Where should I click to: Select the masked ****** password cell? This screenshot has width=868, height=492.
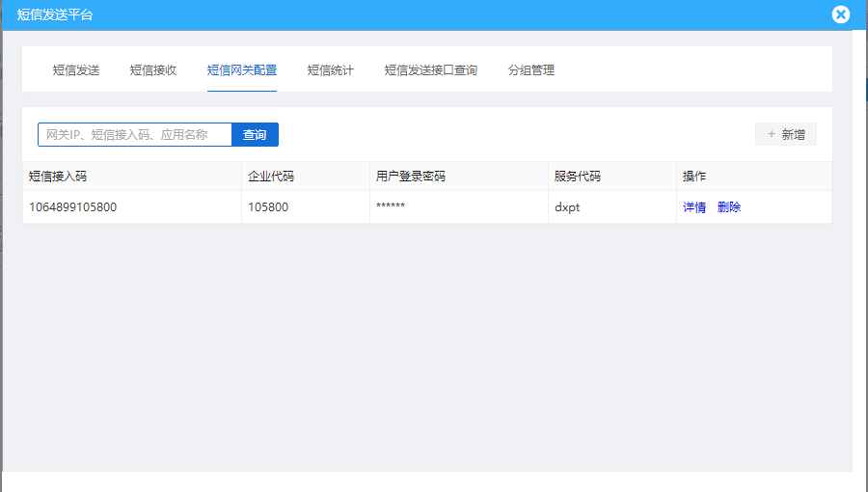point(459,207)
